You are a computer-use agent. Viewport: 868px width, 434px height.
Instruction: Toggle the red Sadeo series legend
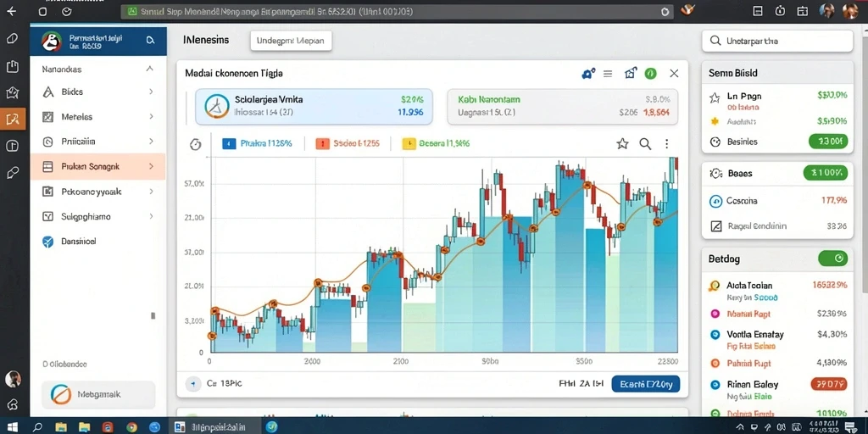[348, 144]
